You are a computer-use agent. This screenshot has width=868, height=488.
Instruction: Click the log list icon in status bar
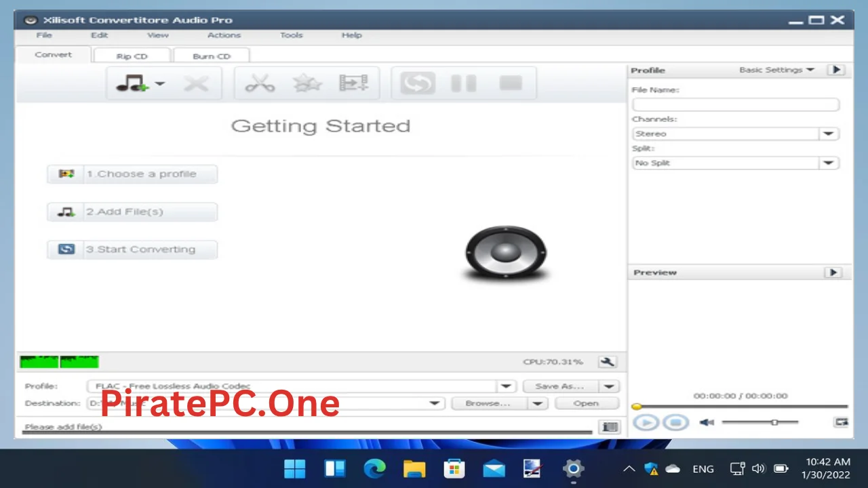pos(610,427)
